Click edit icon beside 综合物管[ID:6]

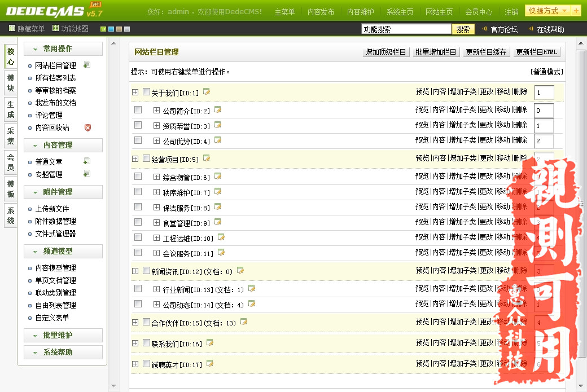click(218, 176)
